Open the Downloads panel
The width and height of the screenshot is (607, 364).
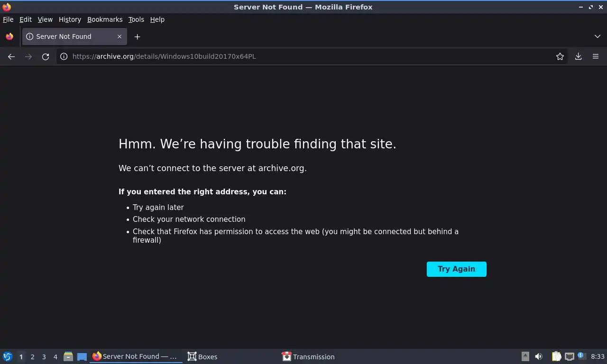point(579,56)
